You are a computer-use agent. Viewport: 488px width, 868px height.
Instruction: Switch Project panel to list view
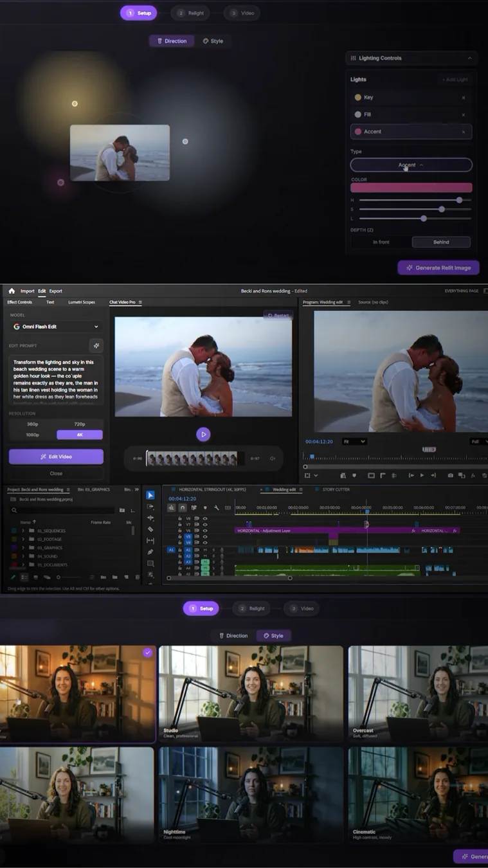[x=24, y=577]
